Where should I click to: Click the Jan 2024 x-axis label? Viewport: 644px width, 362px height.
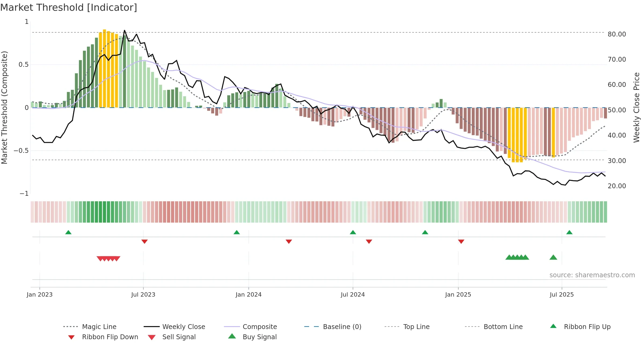(x=249, y=294)
